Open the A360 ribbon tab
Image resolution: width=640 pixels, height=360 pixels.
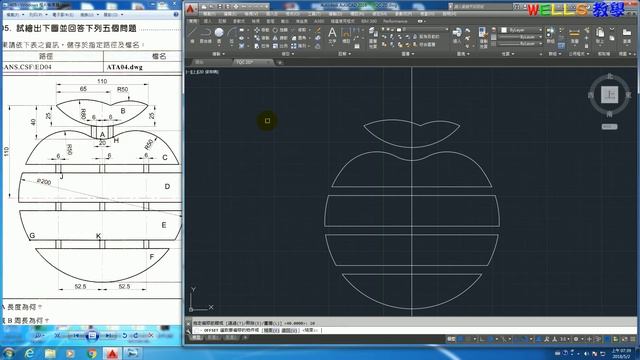tap(319, 21)
